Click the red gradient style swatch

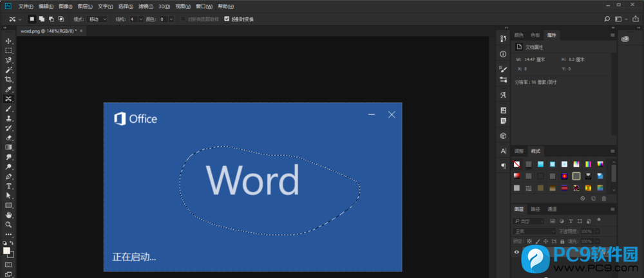click(516, 176)
